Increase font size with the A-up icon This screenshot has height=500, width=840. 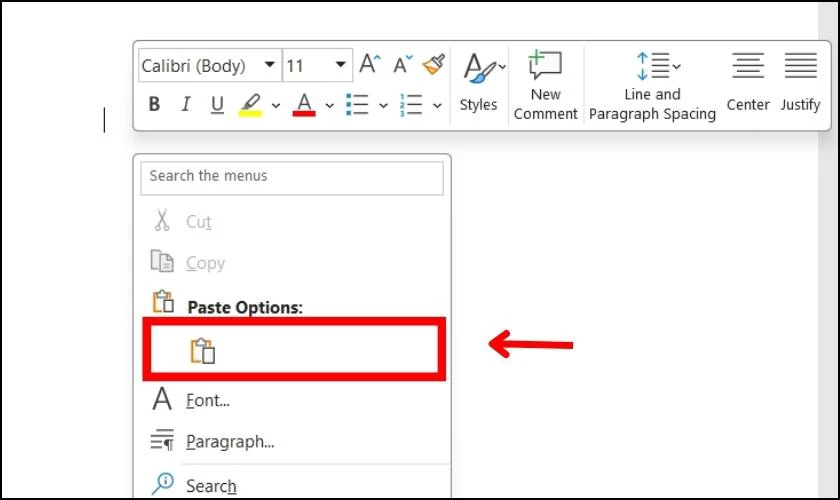click(370, 64)
